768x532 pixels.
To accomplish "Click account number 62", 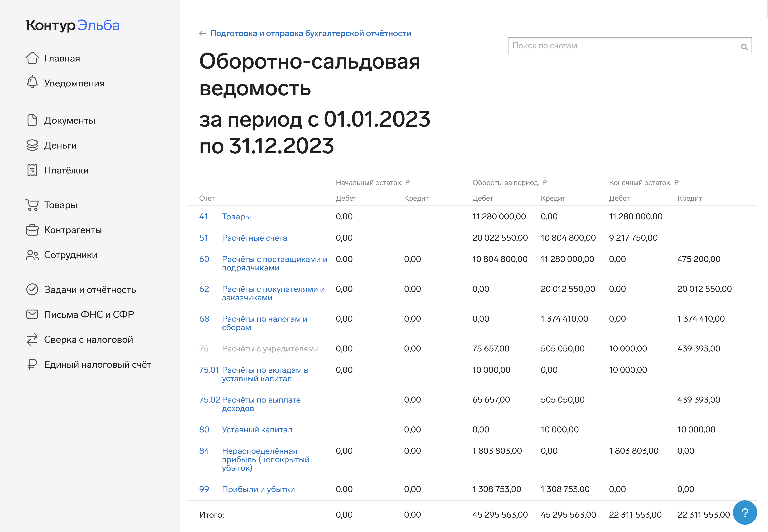I will [204, 289].
